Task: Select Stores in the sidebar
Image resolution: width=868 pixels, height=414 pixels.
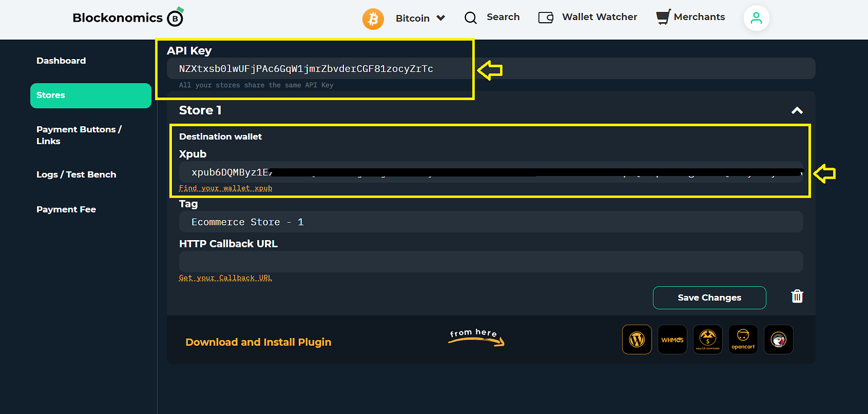Action: pos(91,95)
